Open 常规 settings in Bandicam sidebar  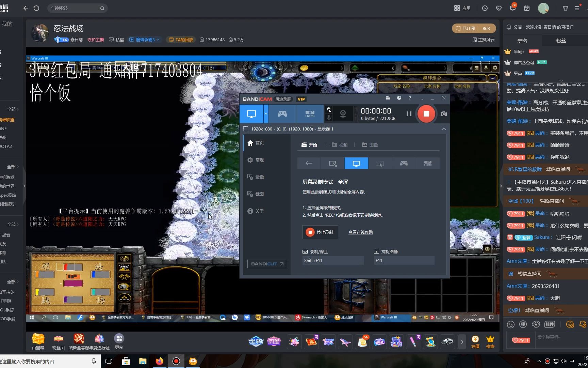click(x=256, y=160)
